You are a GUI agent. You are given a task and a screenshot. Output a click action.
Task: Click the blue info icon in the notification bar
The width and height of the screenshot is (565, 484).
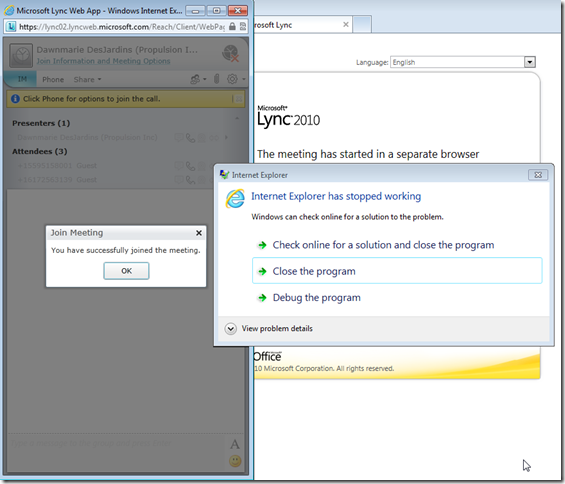15,98
